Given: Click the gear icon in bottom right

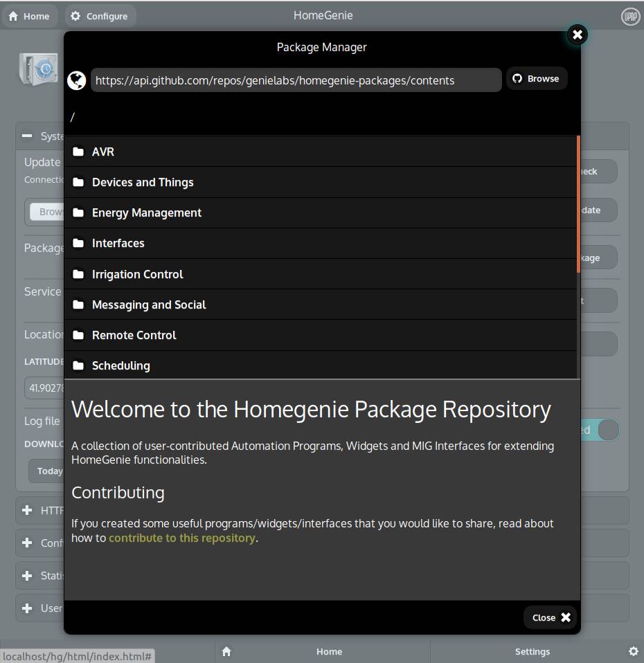Looking at the screenshot, I should pyautogui.click(x=633, y=651).
